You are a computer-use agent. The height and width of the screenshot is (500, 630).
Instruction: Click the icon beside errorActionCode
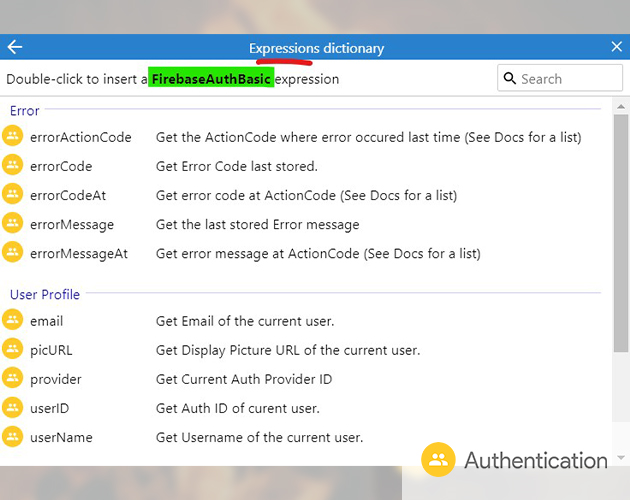[13, 137]
